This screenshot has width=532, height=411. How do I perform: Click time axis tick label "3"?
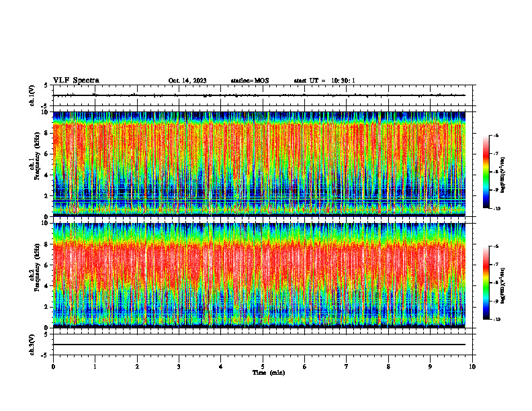179,367
